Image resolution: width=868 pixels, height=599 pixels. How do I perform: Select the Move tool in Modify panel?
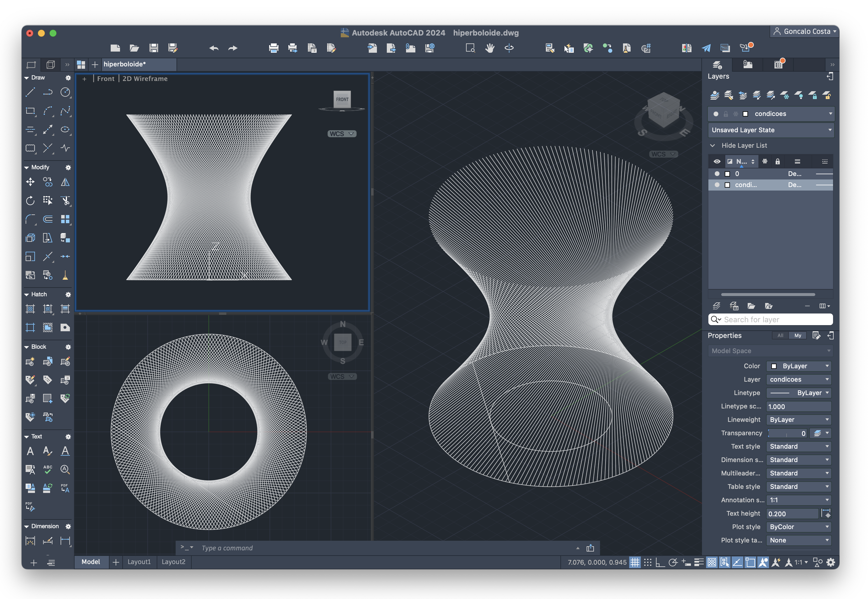click(x=30, y=182)
